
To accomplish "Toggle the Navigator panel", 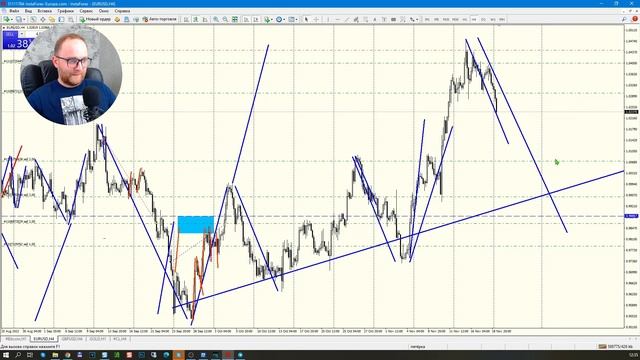I will (52, 19).
